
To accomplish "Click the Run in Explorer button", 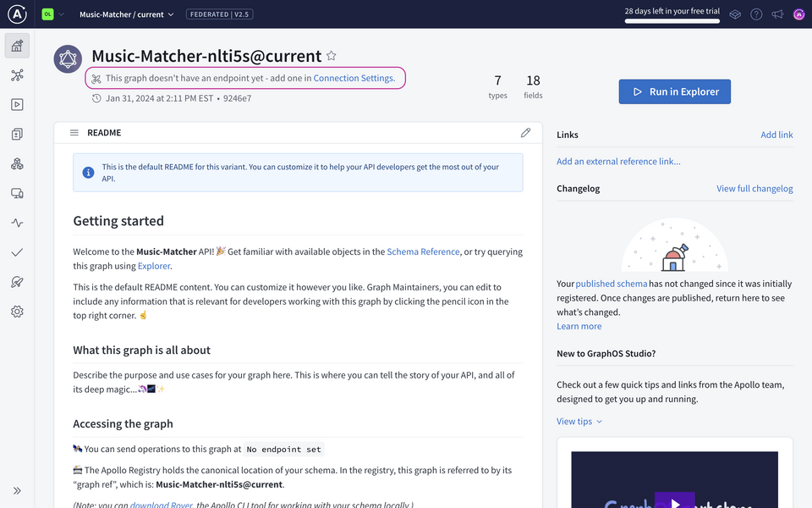I will tap(674, 91).
